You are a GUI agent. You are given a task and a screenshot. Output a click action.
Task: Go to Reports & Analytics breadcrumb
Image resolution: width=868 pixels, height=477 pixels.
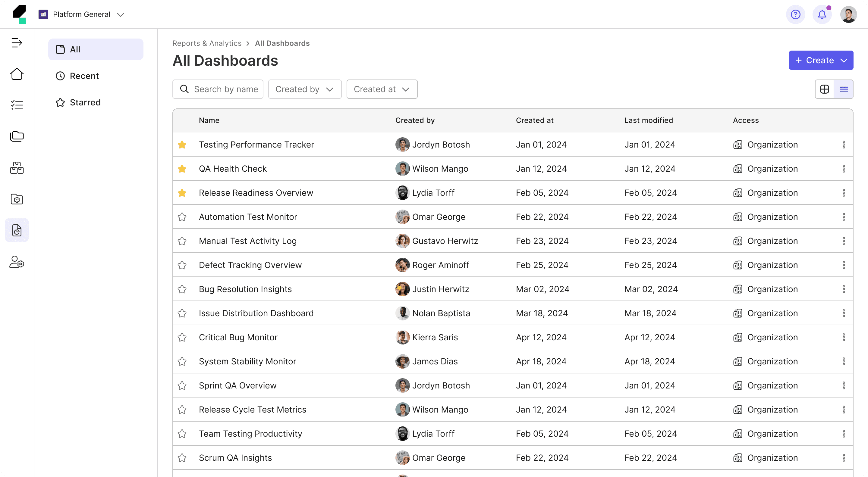206,43
